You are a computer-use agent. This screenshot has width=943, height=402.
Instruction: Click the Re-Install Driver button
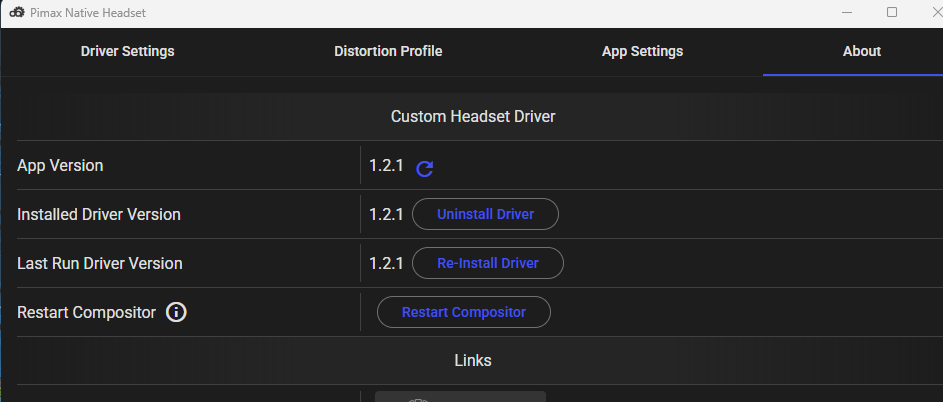tap(488, 263)
